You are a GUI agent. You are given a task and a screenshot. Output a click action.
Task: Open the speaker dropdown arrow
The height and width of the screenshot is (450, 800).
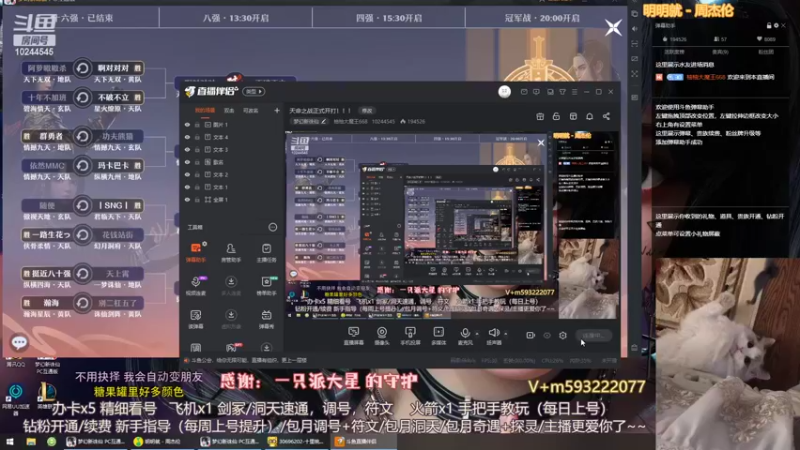[506, 334]
